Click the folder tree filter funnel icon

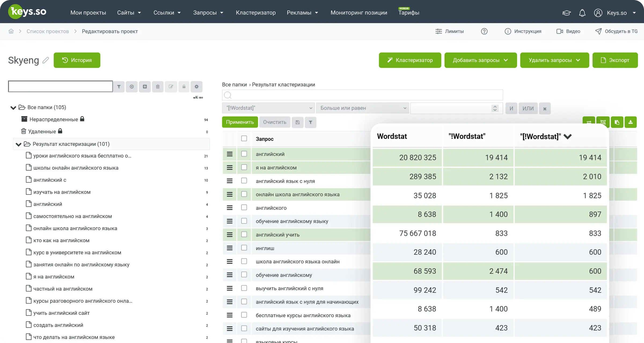pyautogui.click(x=119, y=87)
